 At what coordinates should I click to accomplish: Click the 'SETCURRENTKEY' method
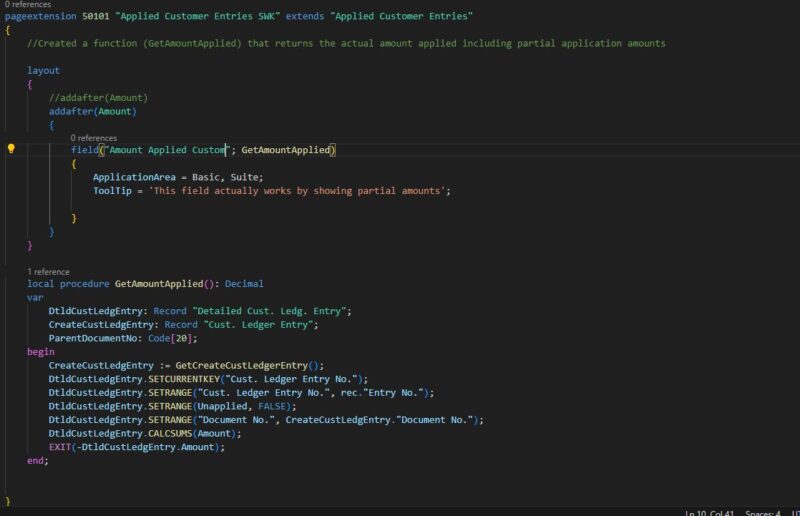point(184,379)
